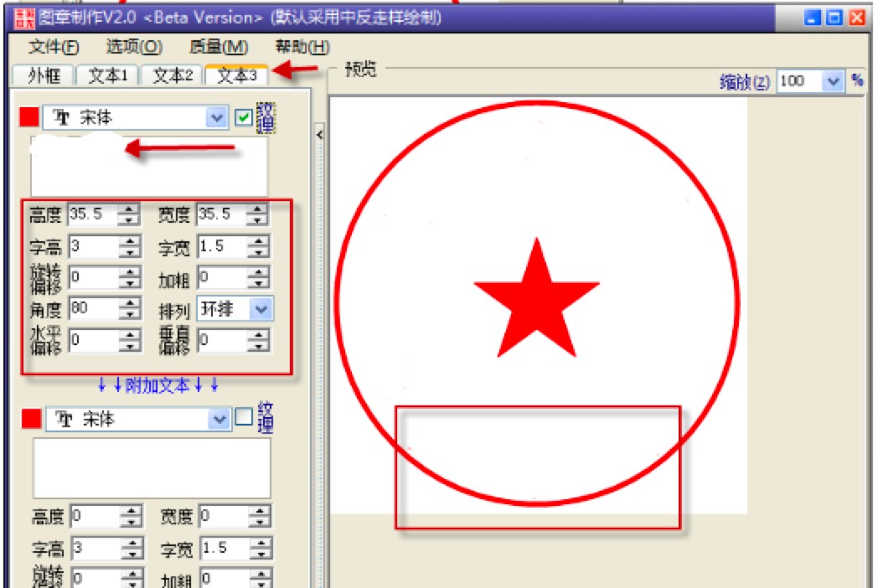Increase the 加粗 spinner value
The width and height of the screenshot is (878, 588).
[259, 272]
